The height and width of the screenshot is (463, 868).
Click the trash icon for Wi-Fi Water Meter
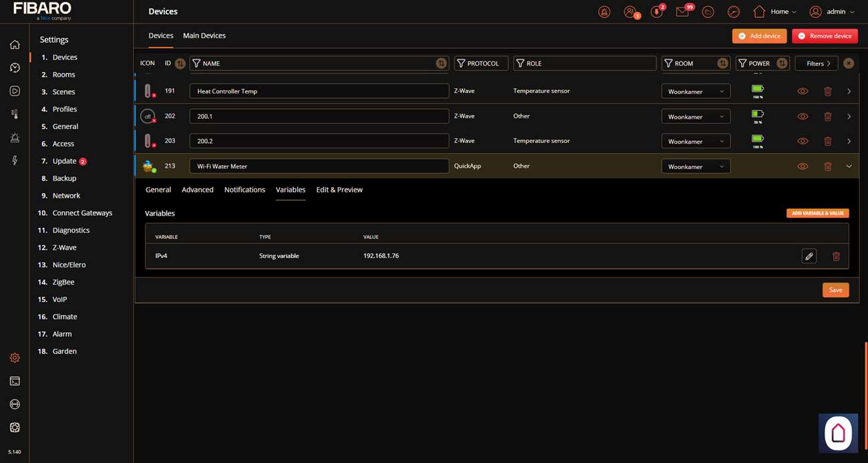pyautogui.click(x=827, y=166)
